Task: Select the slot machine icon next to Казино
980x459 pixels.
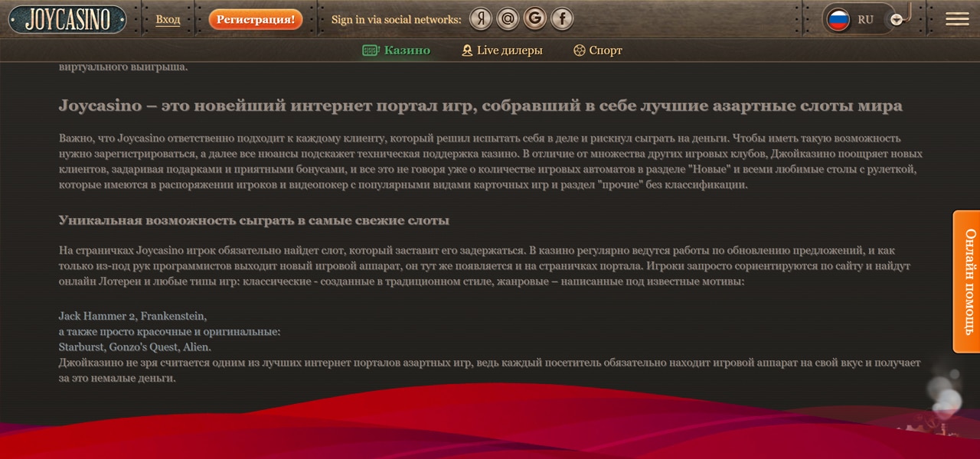Action: coord(370,50)
